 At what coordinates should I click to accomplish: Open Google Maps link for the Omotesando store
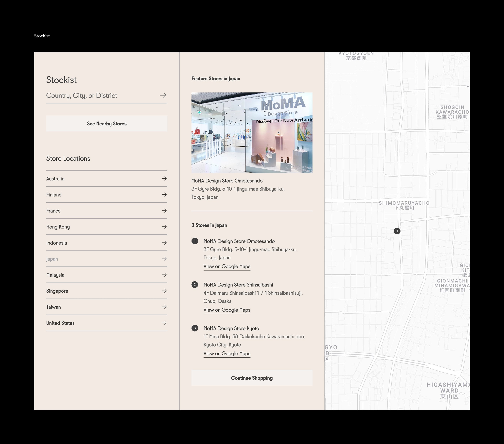click(227, 266)
